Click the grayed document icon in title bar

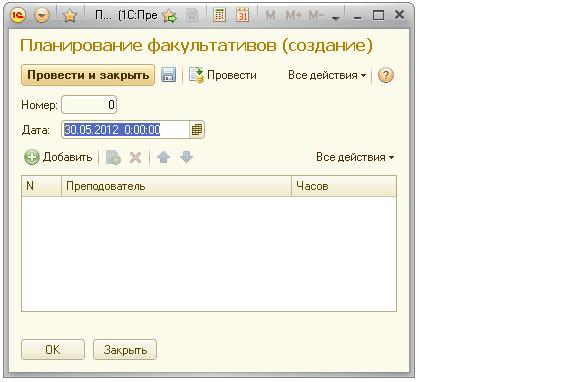(192, 15)
